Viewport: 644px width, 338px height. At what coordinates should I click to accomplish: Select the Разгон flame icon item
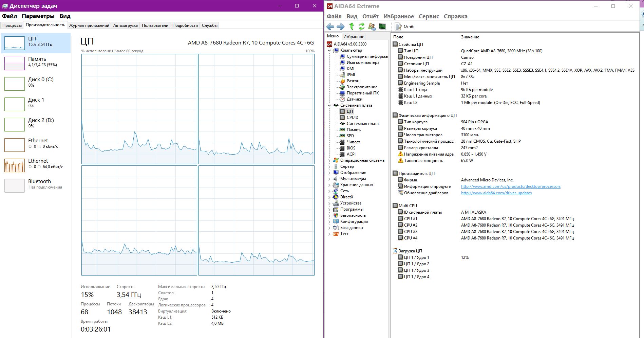point(349,81)
